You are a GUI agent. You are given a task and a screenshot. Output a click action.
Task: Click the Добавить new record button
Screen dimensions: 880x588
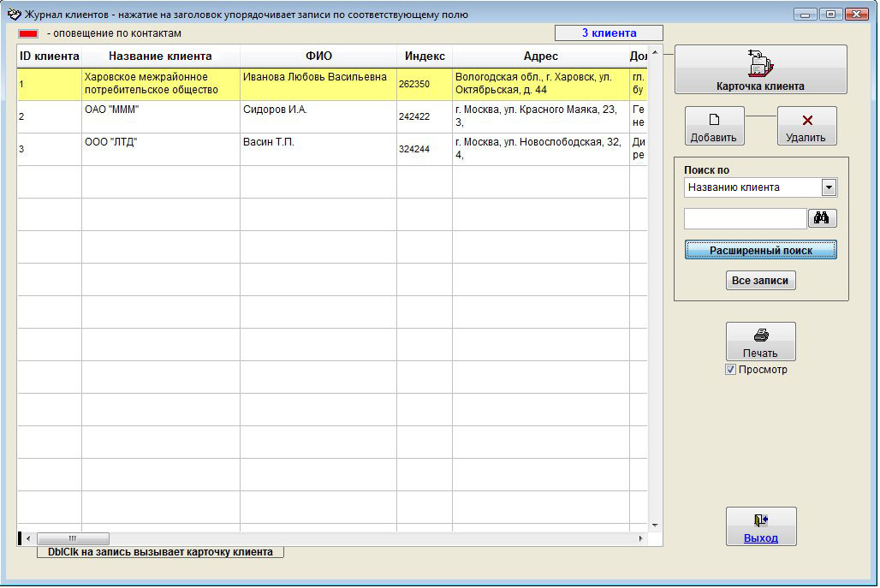point(714,127)
